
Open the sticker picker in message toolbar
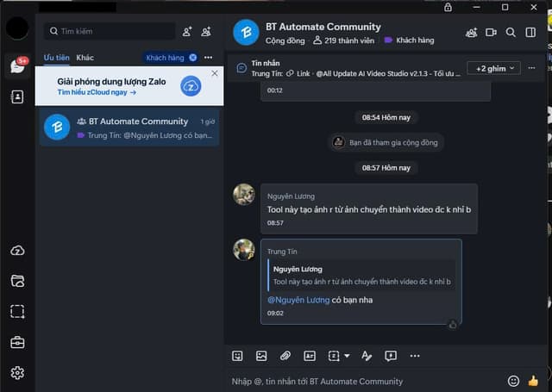tap(238, 356)
